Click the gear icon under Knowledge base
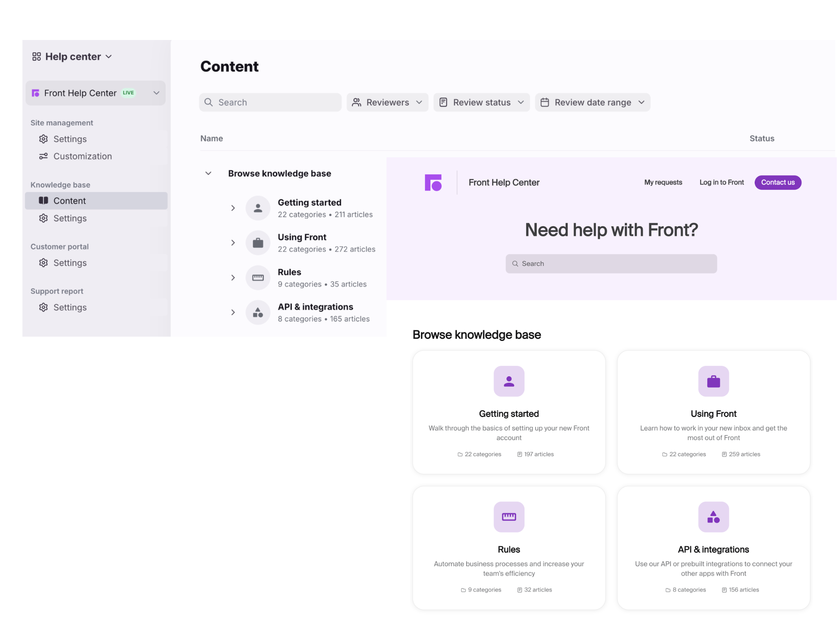The image size is (840, 625). 43,218
